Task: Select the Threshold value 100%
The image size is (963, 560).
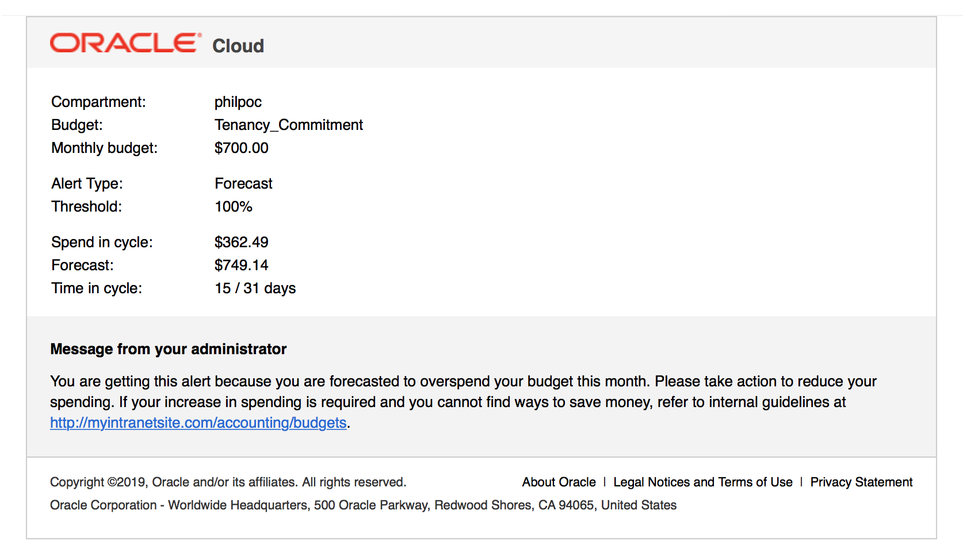Action: (232, 206)
